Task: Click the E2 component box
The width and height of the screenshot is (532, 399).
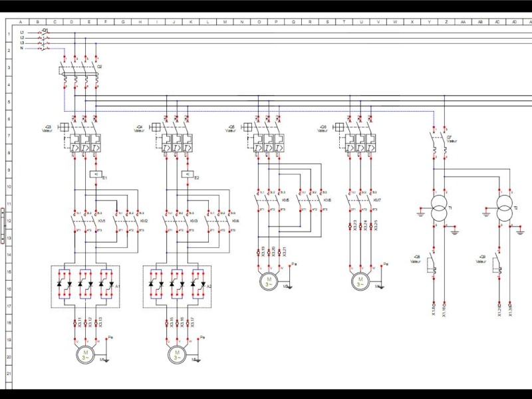Action: [x=188, y=174]
